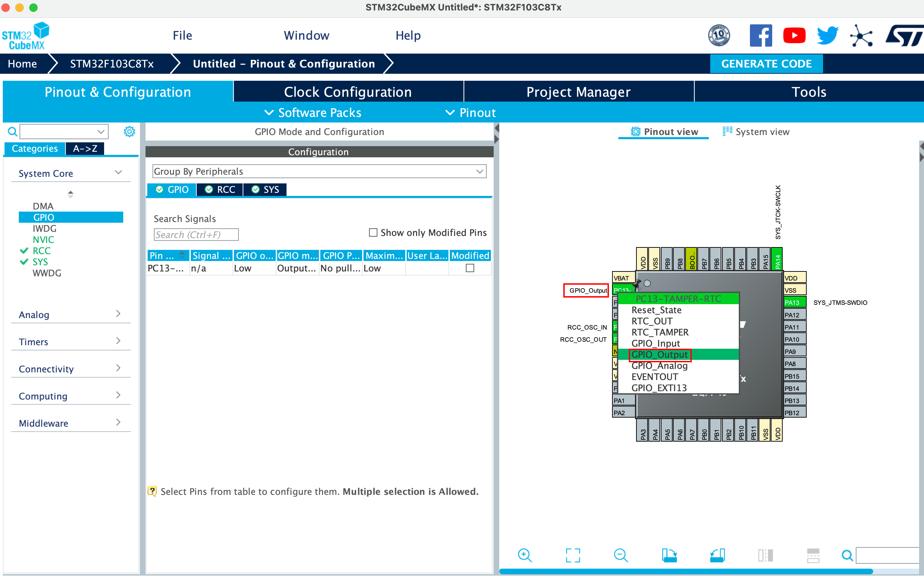Click the Search Signals input field
The image size is (924, 577).
coord(196,235)
